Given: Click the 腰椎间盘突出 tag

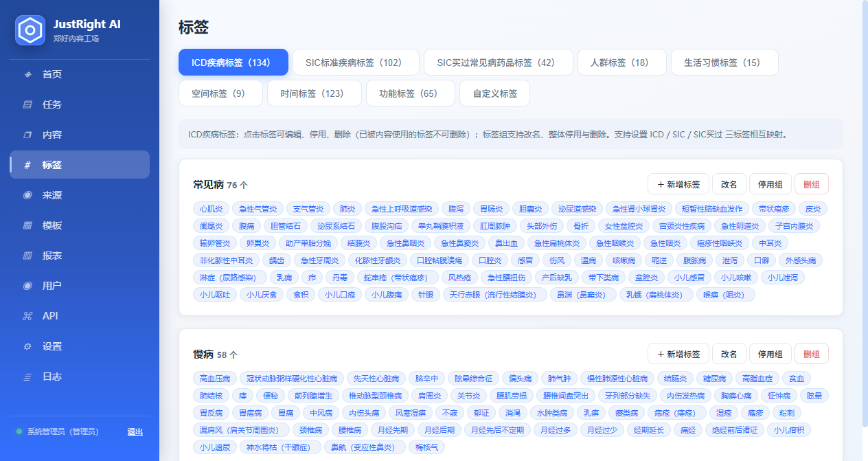Looking at the screenshot, I should [566, 396].
